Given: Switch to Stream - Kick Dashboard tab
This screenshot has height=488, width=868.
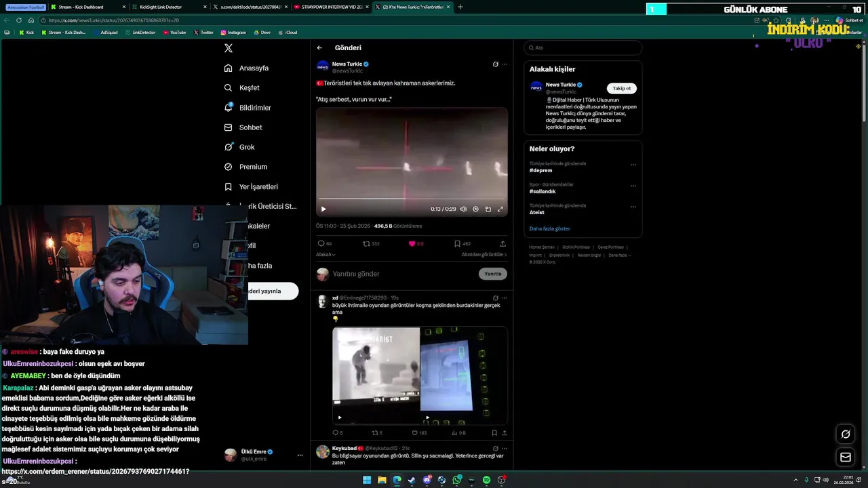Looking at the screenshot, I should pos(88,7).
